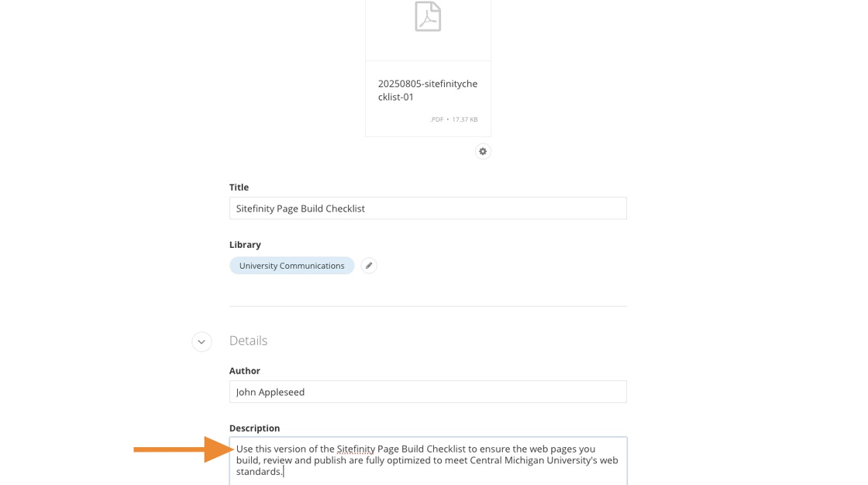
Task: Focus the Title field with Sitefinity text
Action: pyautogui.click(x=428, y=208)
